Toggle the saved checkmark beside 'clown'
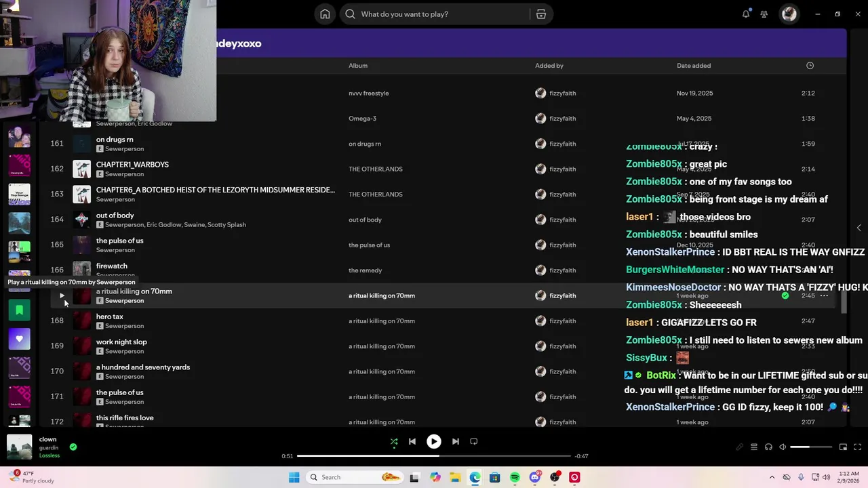Viewport: 868px width, 488px height. pyautogui.click(x=73, y=447)
